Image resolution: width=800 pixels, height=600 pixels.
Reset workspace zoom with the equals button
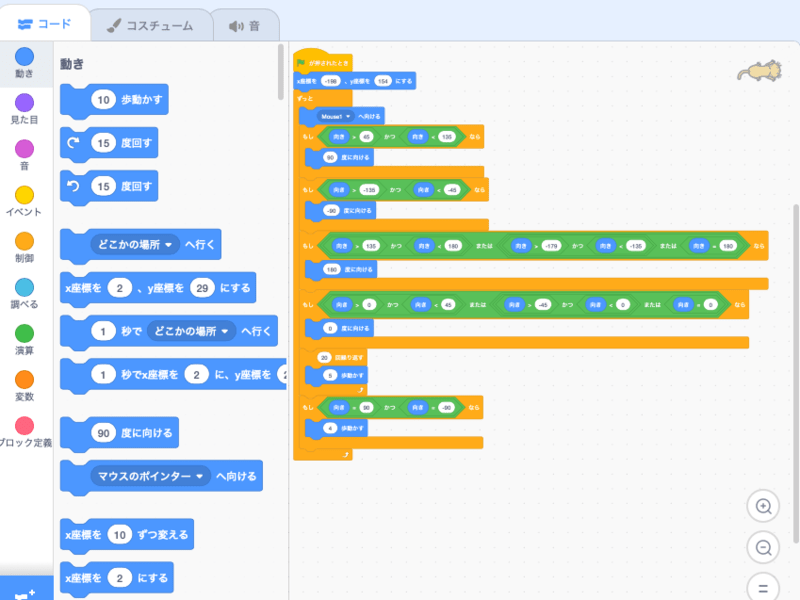[x=763, y=587]
